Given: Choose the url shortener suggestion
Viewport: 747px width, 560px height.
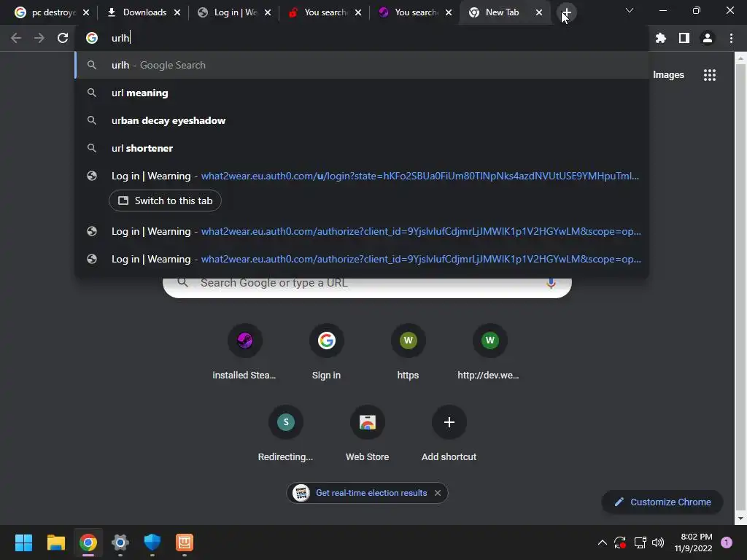Looking at the screenshot, I should point(362,148).
